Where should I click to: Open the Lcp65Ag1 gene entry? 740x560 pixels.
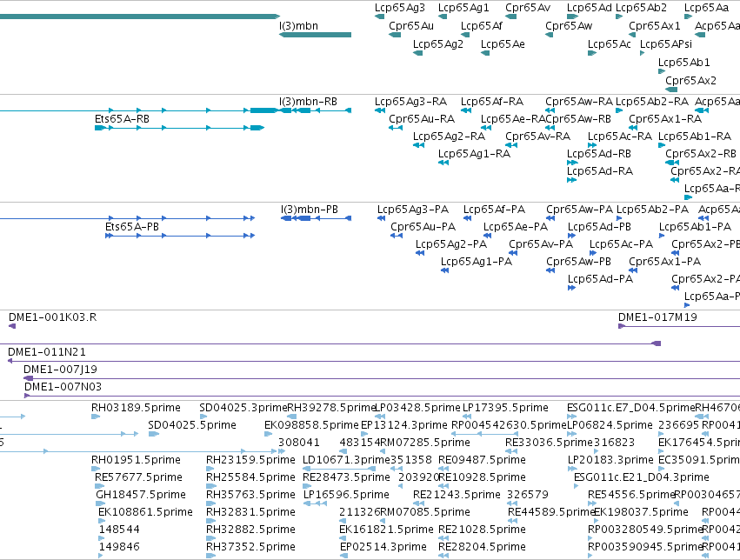click(x=463, y=8)
